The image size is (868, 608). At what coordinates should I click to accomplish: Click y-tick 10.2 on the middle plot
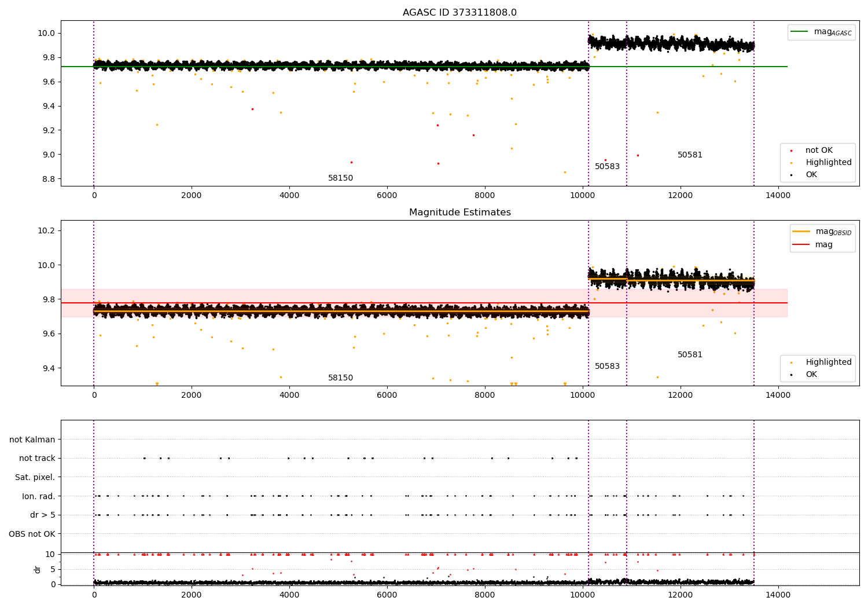pos(45,230)
